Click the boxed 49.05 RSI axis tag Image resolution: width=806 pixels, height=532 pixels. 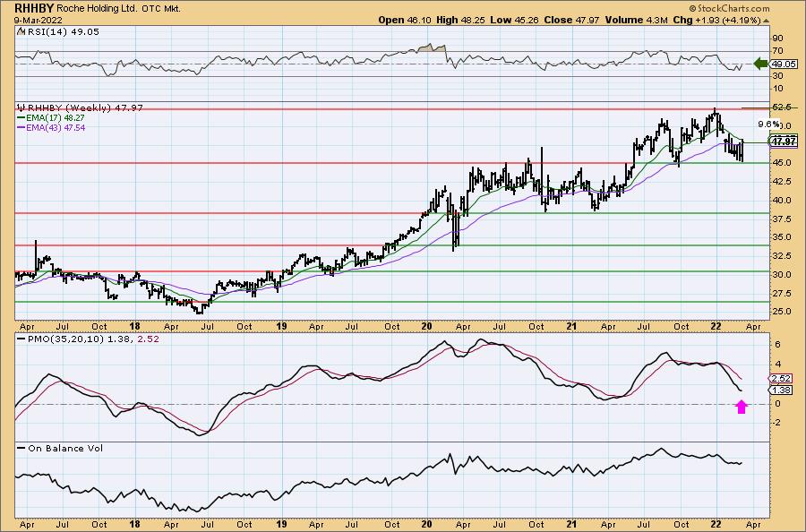[x=784, y=64]
